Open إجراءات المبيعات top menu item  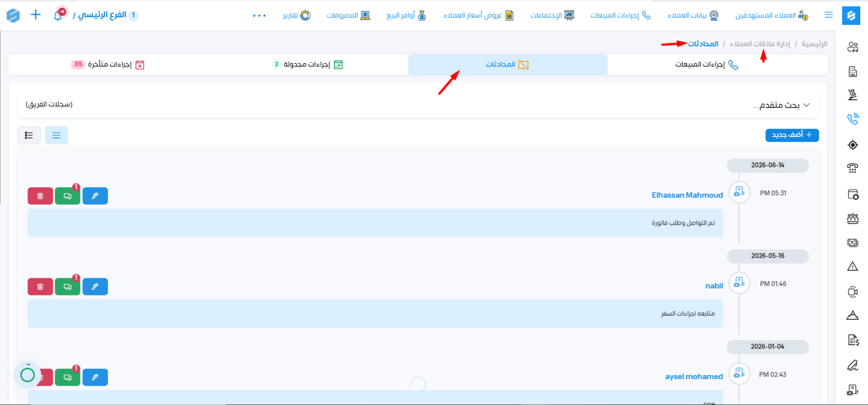click(x=621, y=15)
